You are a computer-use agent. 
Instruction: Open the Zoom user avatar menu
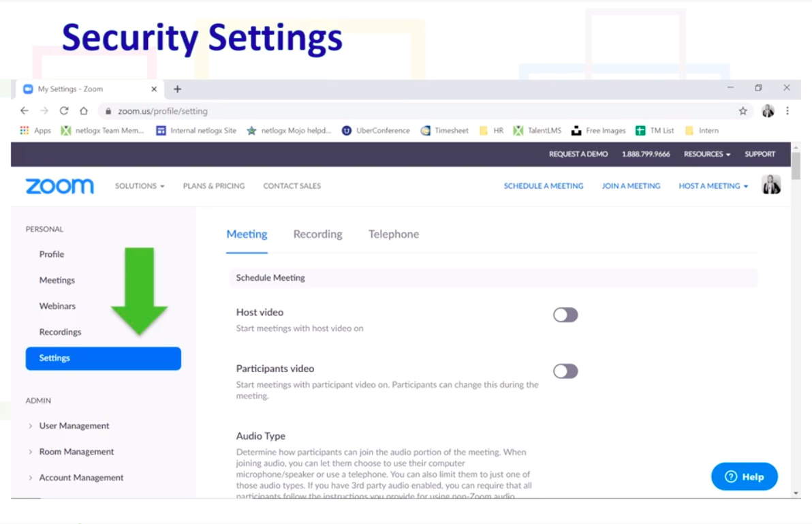[x=771, y=185]
